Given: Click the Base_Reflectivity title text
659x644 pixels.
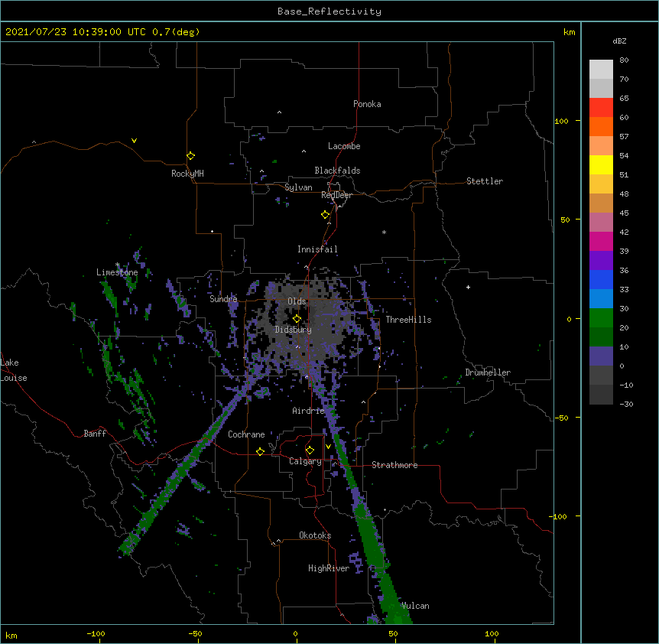Looking at the screenshot, I should pyautogui.click(x=329, y=11).
